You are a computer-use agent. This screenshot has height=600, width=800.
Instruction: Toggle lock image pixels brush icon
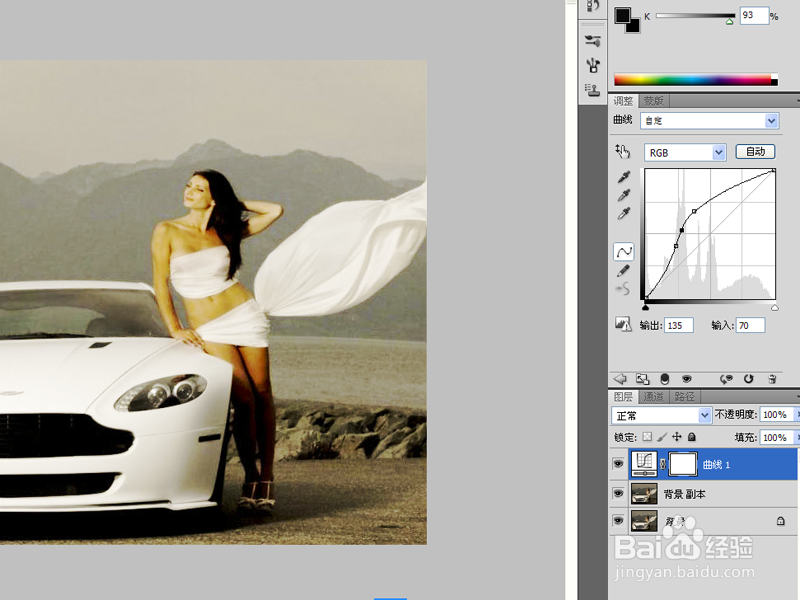[662, 437]
